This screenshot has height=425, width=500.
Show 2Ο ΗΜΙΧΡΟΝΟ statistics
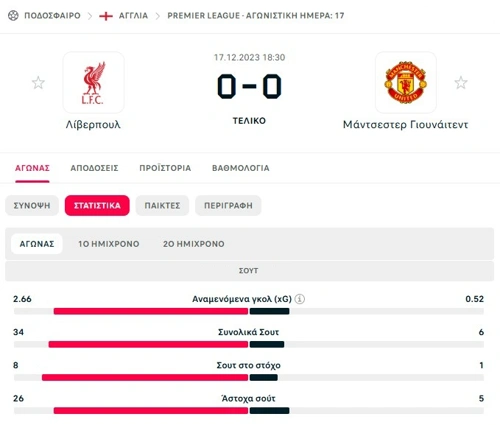[194, 244]
